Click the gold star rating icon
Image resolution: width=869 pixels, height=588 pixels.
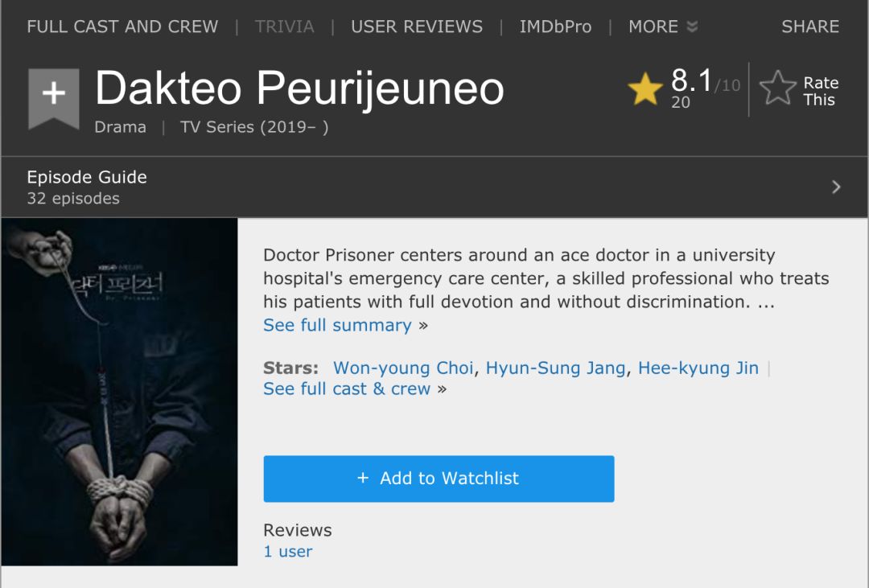645,89
